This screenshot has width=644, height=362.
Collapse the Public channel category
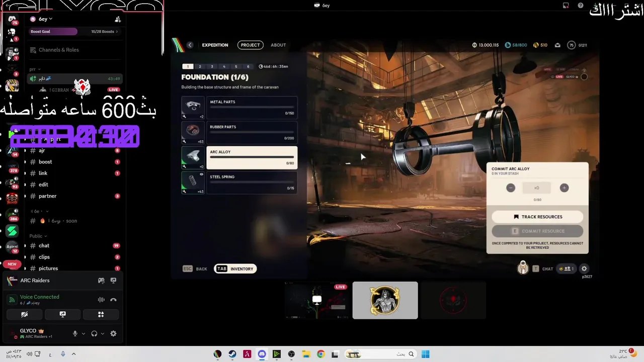pyautogui.click(x=38, y=236)
